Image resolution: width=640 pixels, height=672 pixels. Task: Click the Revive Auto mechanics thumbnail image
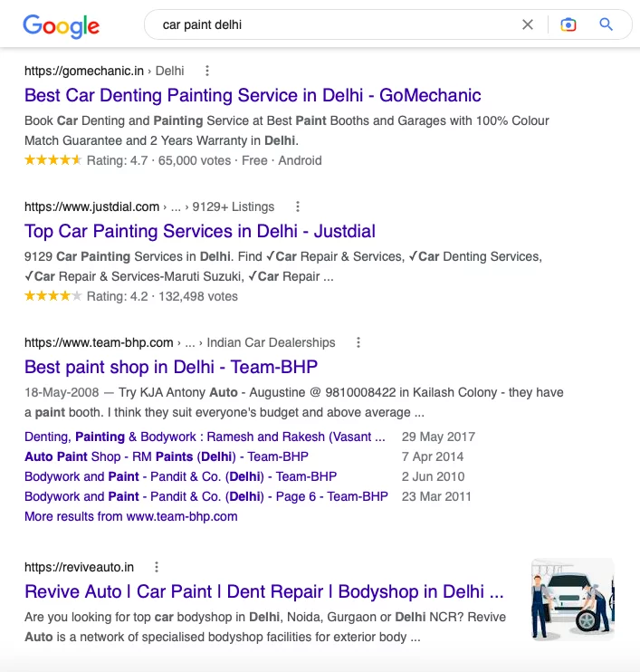click(573, 600)
